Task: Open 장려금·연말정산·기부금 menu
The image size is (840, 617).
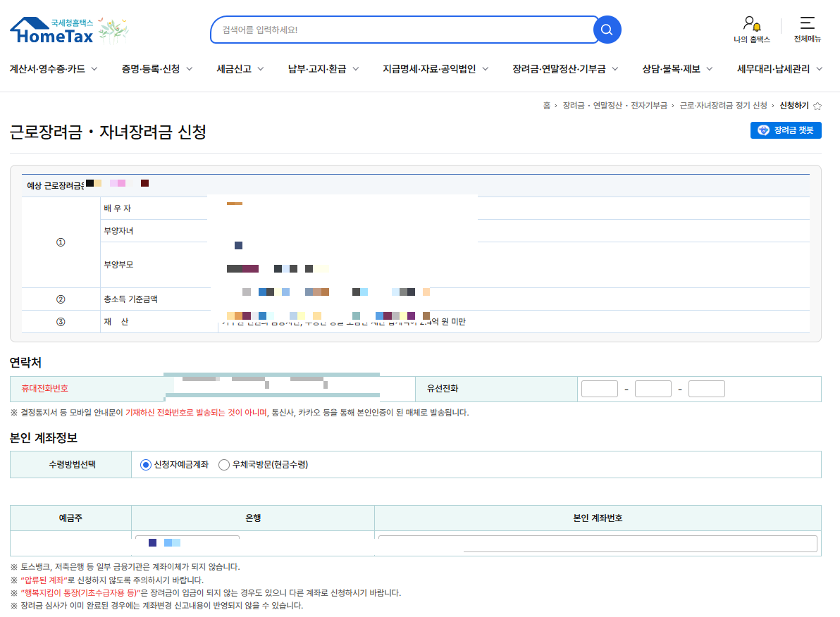Action: pos(559,69)
